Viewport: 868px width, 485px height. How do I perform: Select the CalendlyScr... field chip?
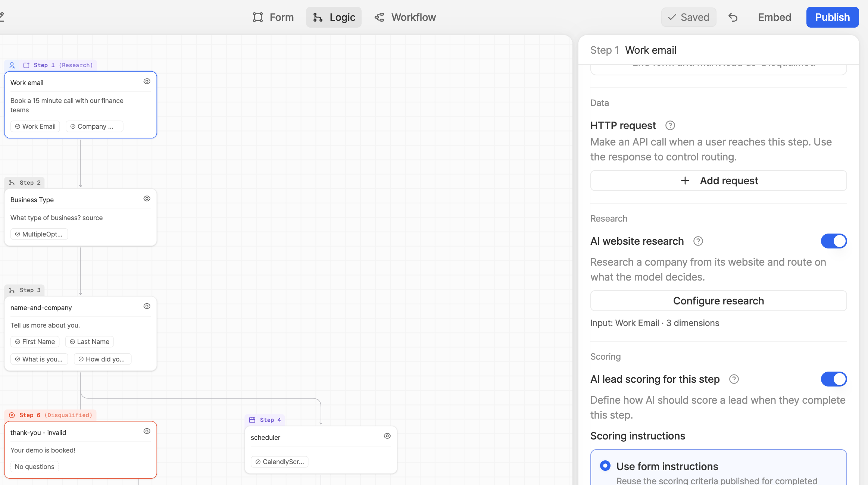coord(280,462)
